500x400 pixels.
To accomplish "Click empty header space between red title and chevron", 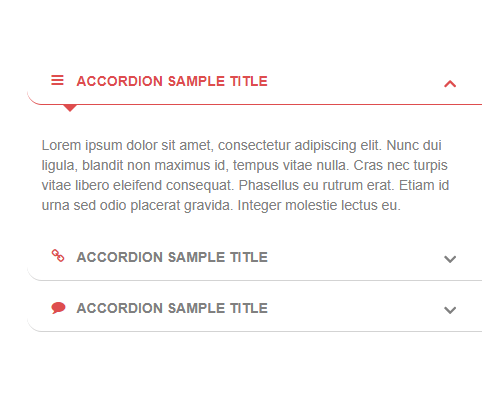I will pyautogui.click(x=355, y=82).
